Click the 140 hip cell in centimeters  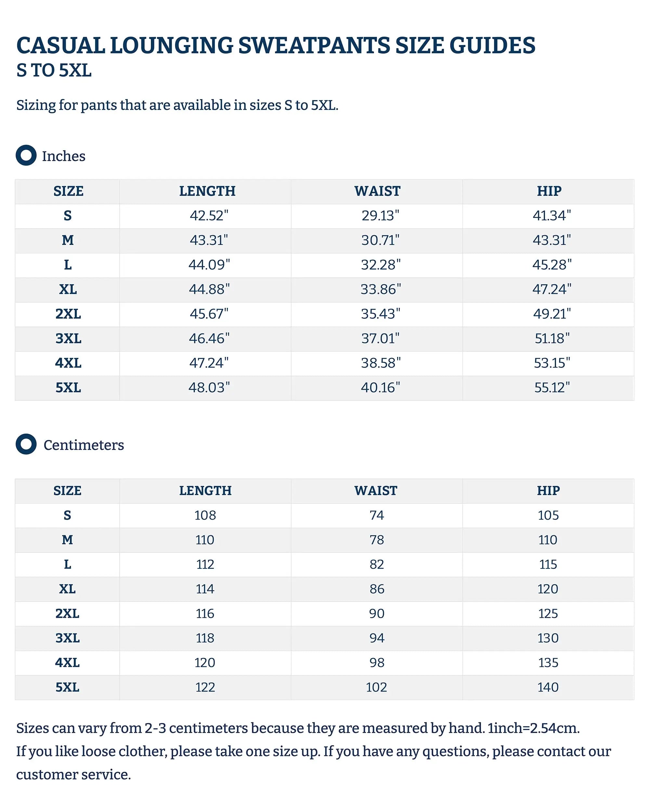[x=548, y=687]
